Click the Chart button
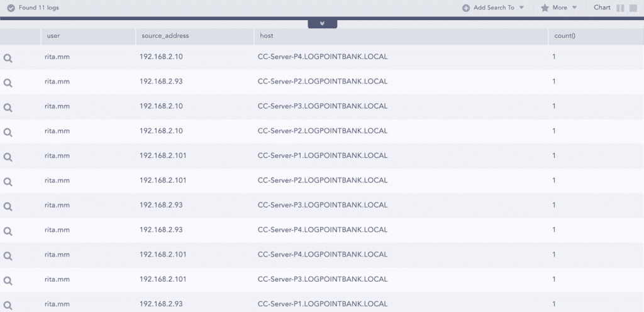The height and width of the screenshot is (312, 644). 602,8
